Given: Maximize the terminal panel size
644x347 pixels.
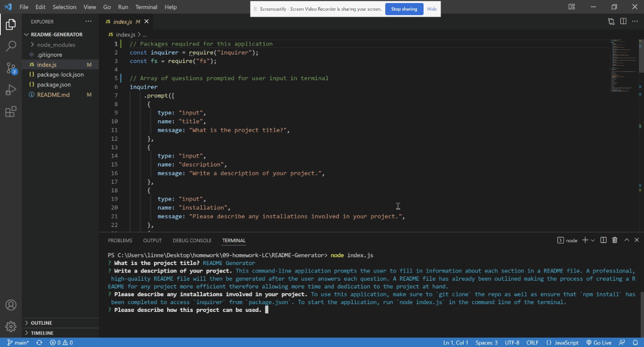Looking at the screenshot, I should [x=627, y=240].
